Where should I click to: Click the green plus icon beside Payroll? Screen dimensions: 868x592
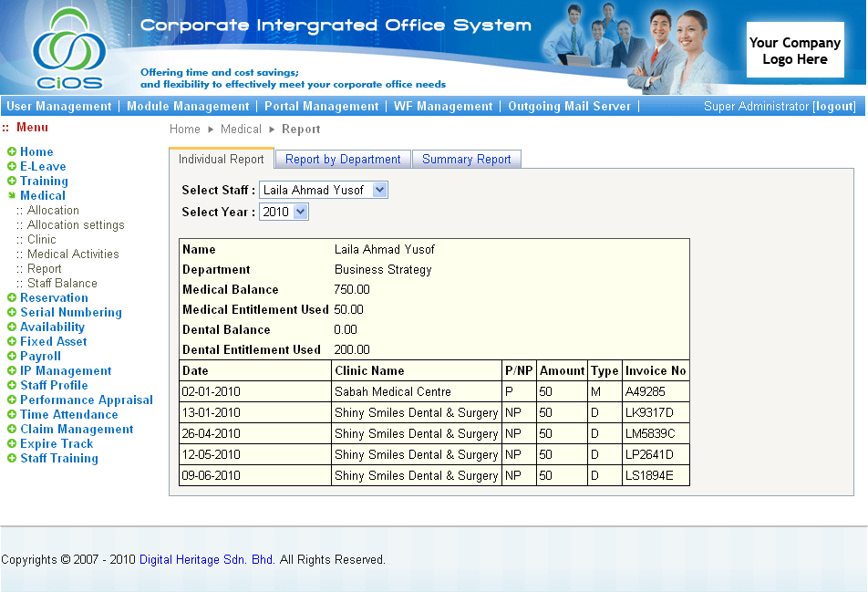pyautogui.click(x=12, y=357)
